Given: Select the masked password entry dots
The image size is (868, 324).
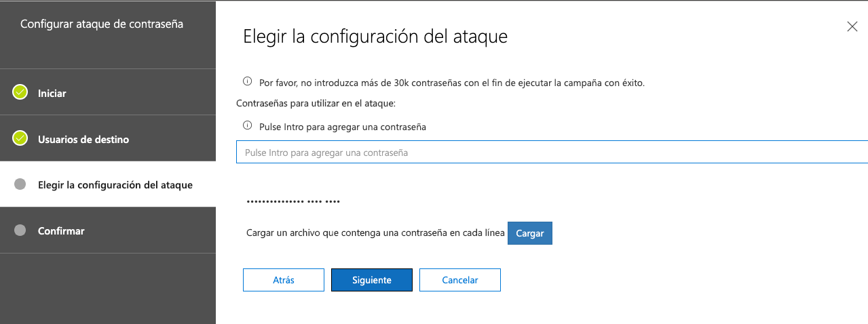Looking at the screenshot, I should pos(293,202).
